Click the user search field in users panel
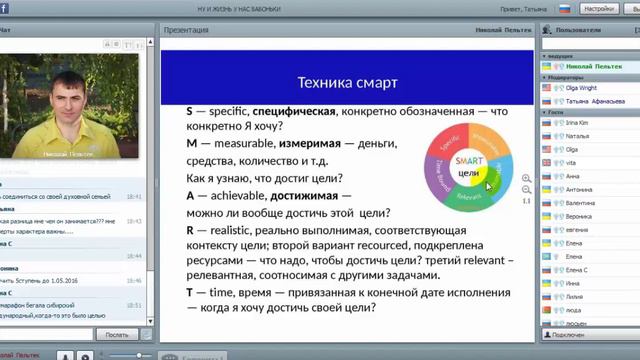This screenshot has height=360, width=640. coord(590,44)
